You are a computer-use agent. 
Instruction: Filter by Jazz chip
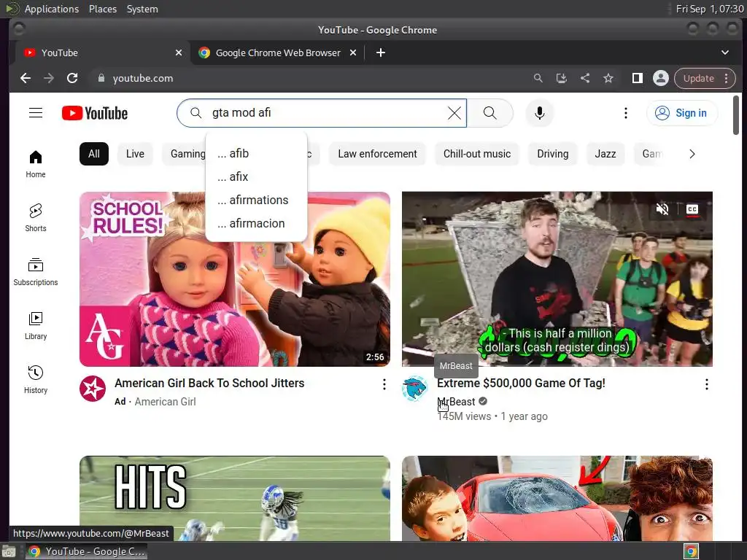click(x=605, y=154)
